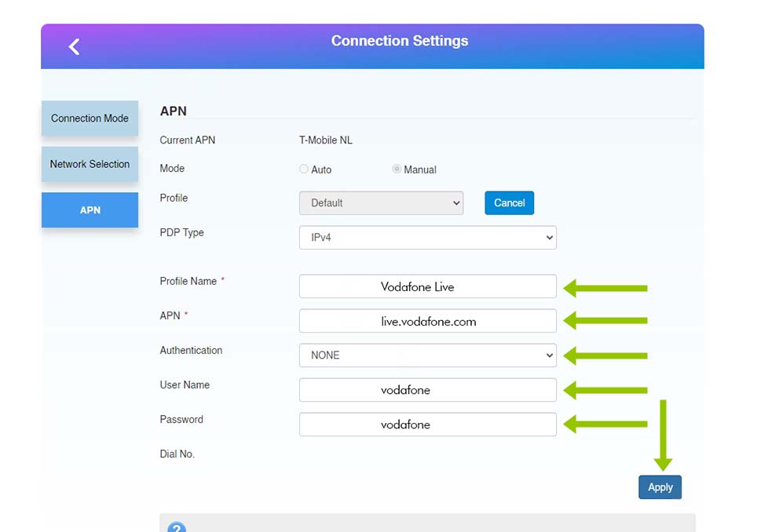Click green arrow pointing at Profile Name field
Viewport: 768px width, 532px height.
pyautogui.click(x=605, y=288)
